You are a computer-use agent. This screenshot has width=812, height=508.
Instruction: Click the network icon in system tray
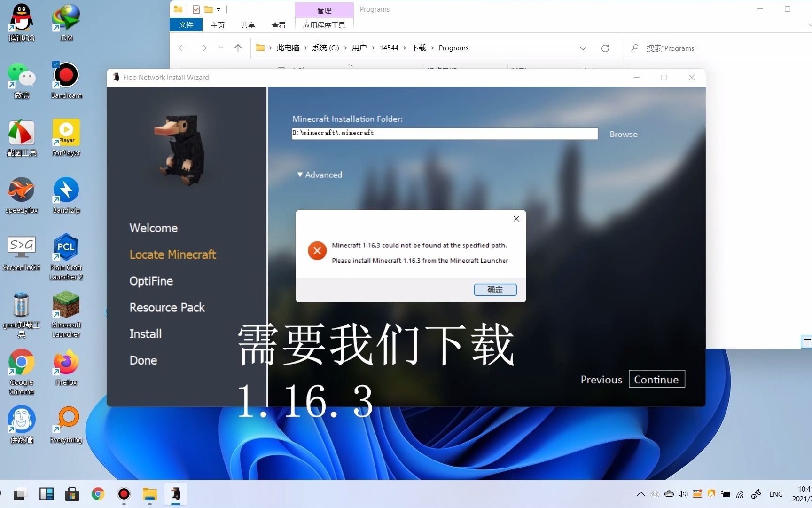(x=740, y=494)
